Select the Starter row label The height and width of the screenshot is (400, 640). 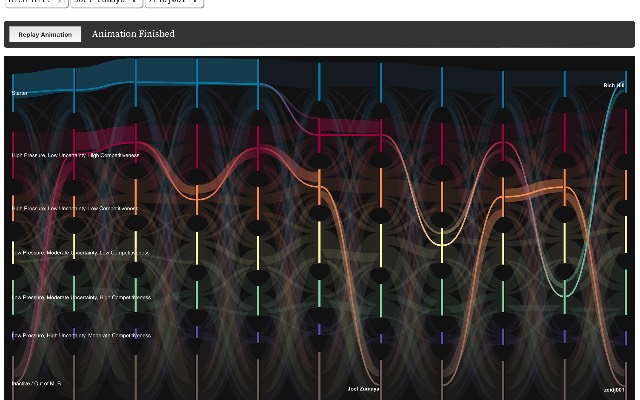[20, 93]
